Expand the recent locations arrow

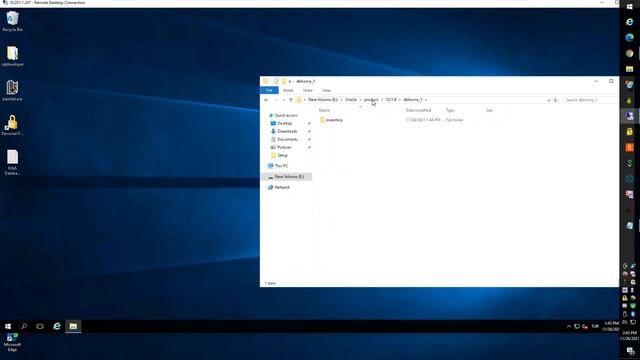284,100
